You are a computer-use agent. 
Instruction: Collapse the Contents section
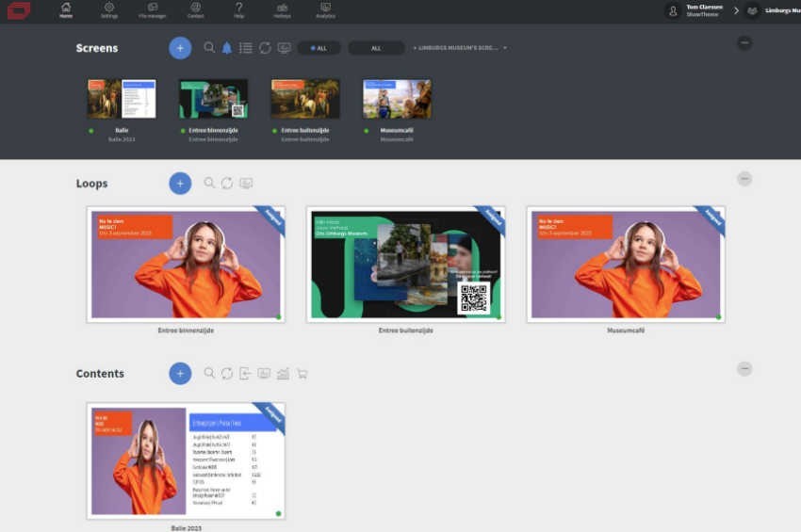744,368
